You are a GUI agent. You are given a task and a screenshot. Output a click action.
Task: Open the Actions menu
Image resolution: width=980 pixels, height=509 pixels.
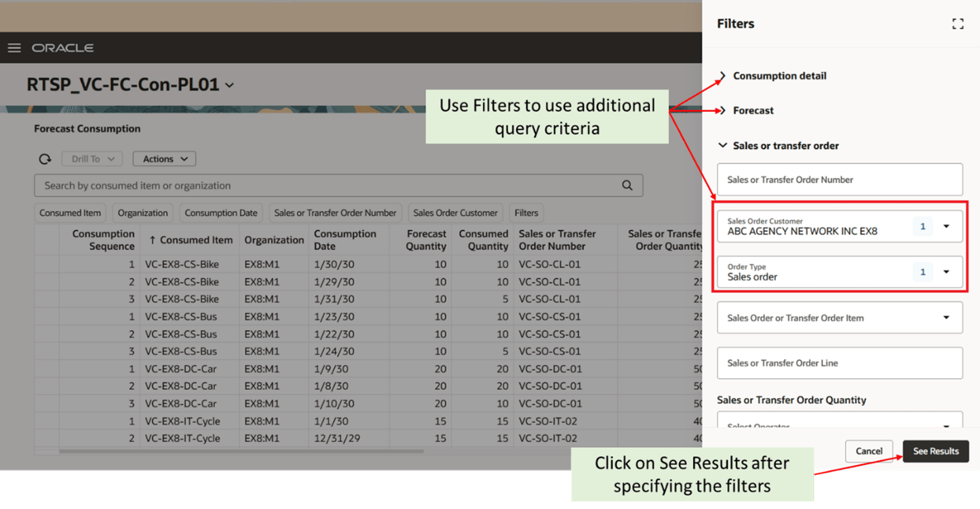point(164,159)
